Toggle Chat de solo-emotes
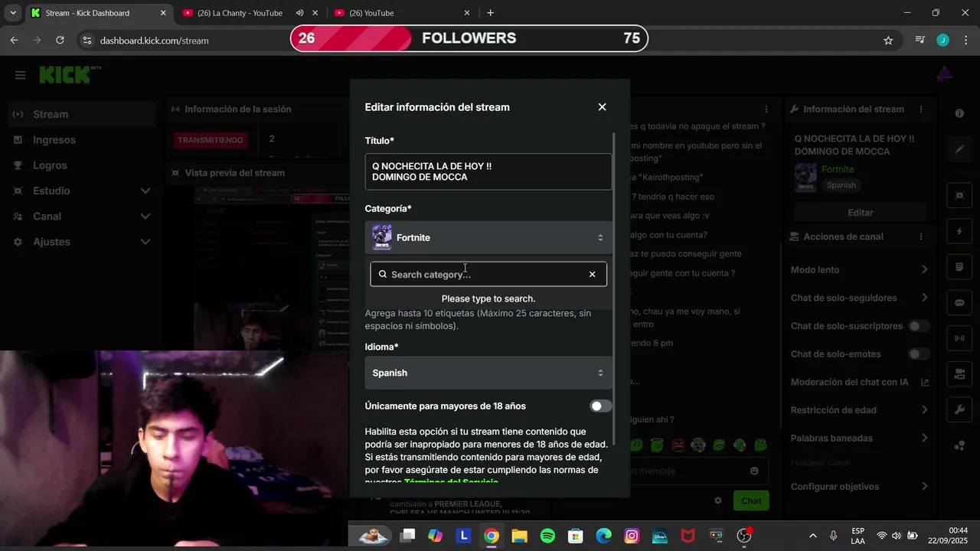Image resolution: width=980 pixels, height=551 pixels. 919,354
